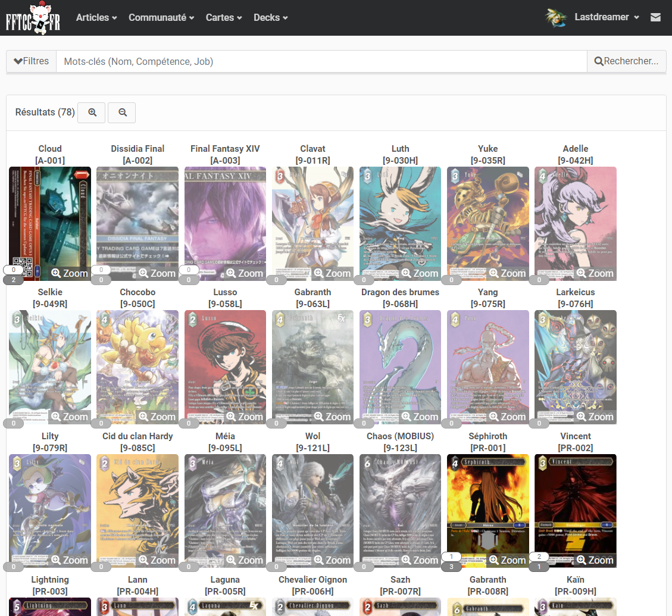Click the Rechercher search button
The height and width of the screenshot is (616, 672).
(x=626, y=61)
